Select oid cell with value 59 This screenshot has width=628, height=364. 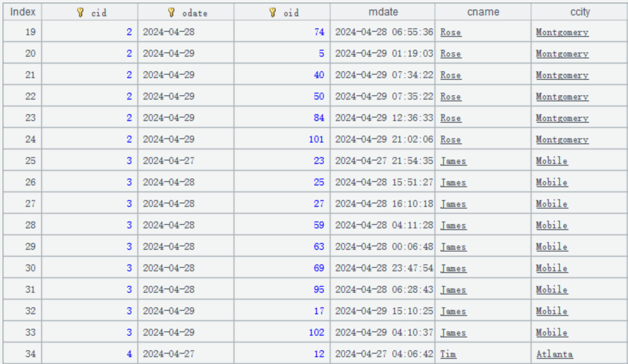[x=282, y=225]
